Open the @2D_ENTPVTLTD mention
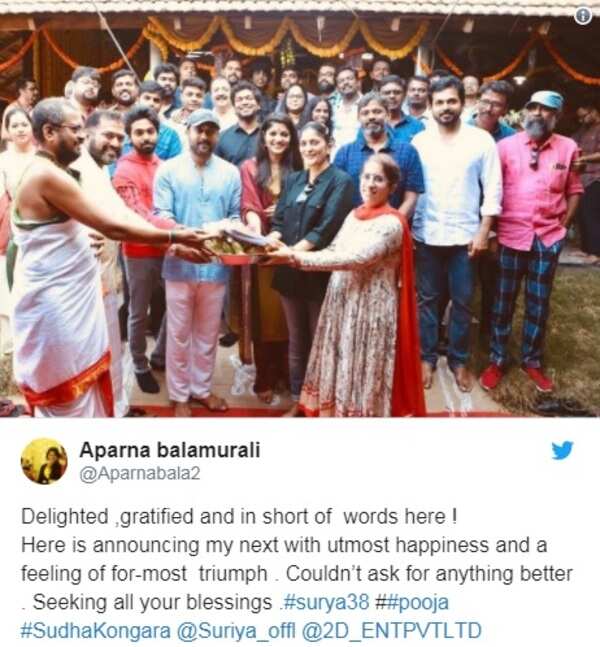600x647 pixels. click(392, 631)
